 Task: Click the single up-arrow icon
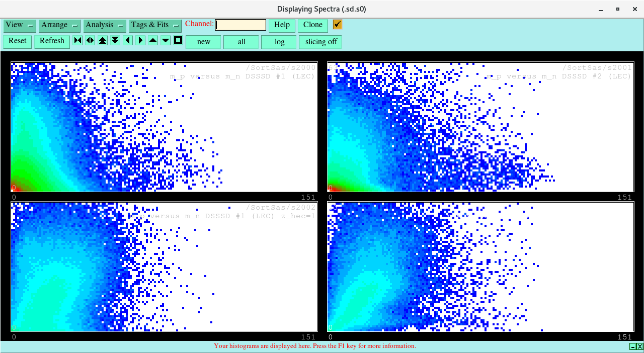coord(153,41)
